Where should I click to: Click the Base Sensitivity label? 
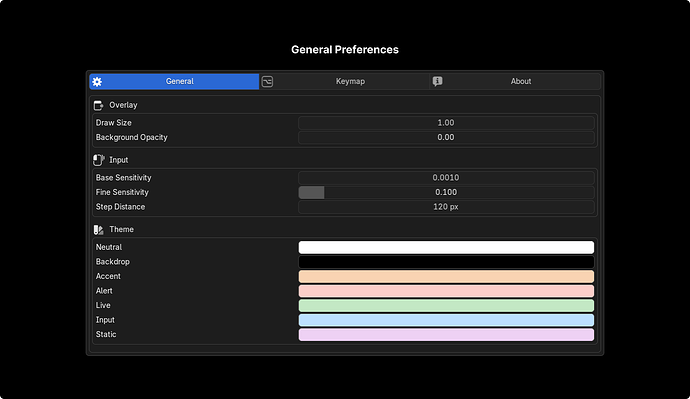[124, 178]
